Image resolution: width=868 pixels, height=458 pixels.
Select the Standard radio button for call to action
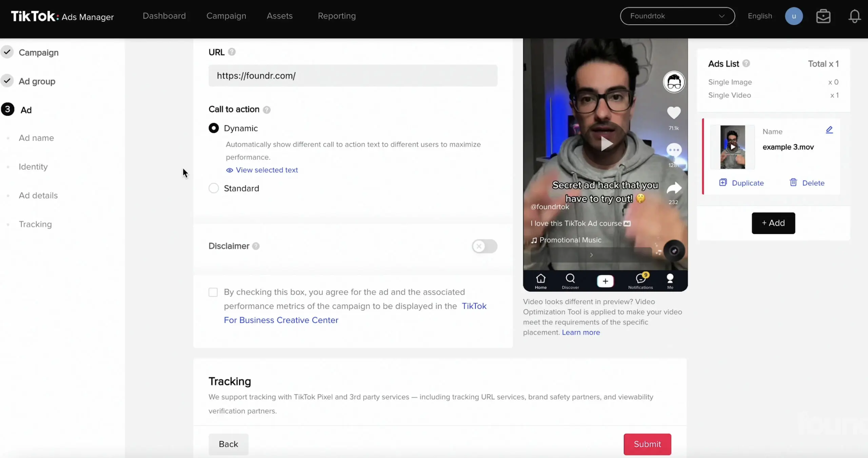(213, 188)
